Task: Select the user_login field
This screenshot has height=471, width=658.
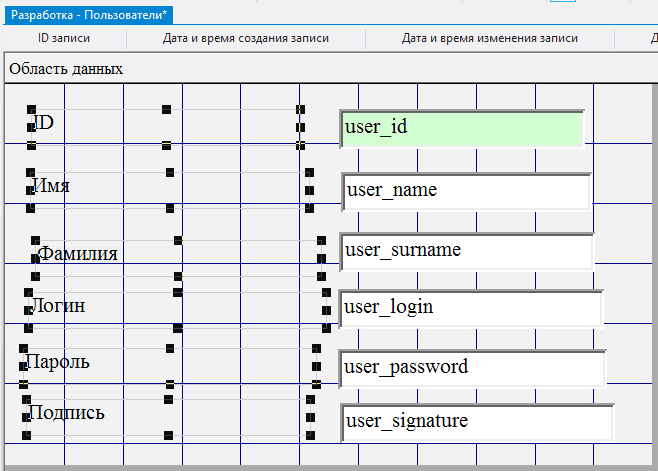Action: pyautogui.click(x=470, y=307)
